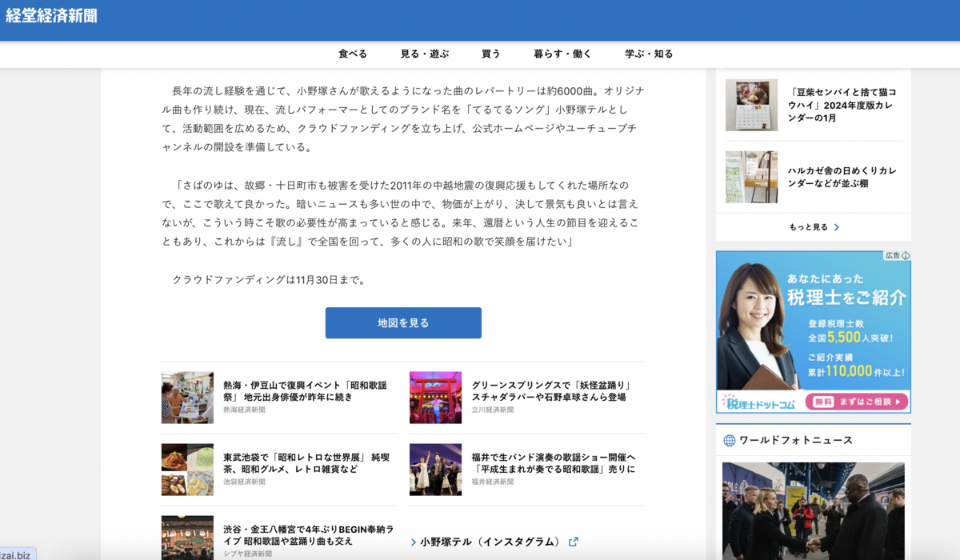This screenshot has width=960, height=560.
Task: Click the 経堂経済新聞 site logo
Action: (x=50, y=14)
